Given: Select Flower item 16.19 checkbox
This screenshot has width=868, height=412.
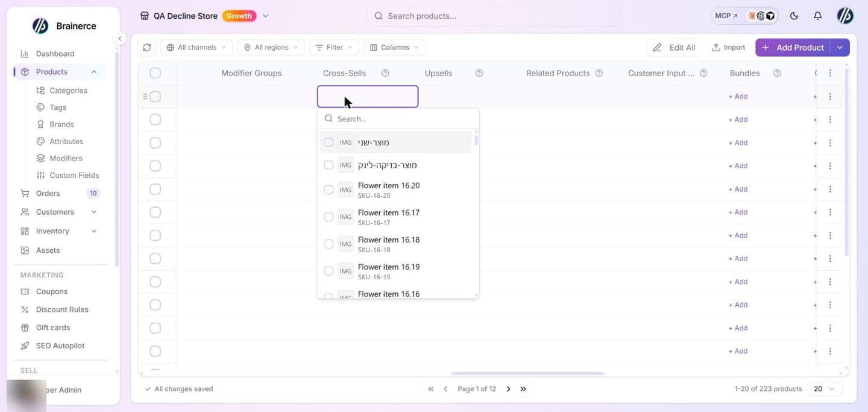Looking at the screenshot, I should [329, 271].
